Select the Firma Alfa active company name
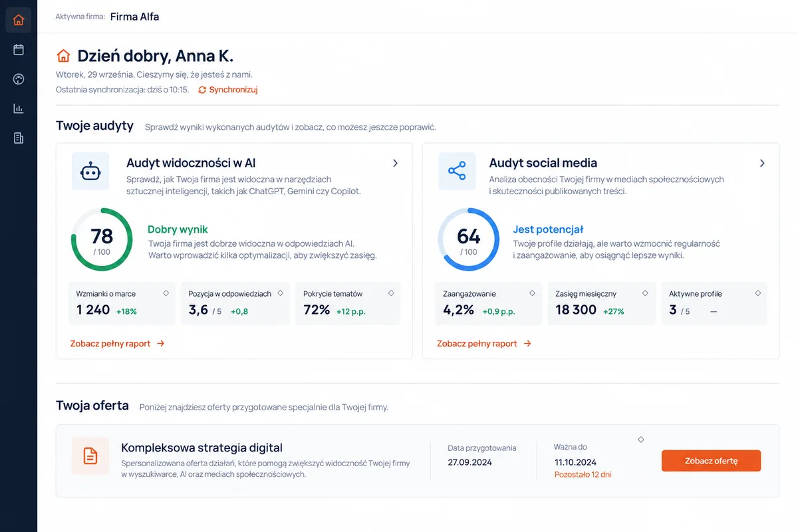The height and width of the screenshot is (532, 798). (x=134, y=17)
